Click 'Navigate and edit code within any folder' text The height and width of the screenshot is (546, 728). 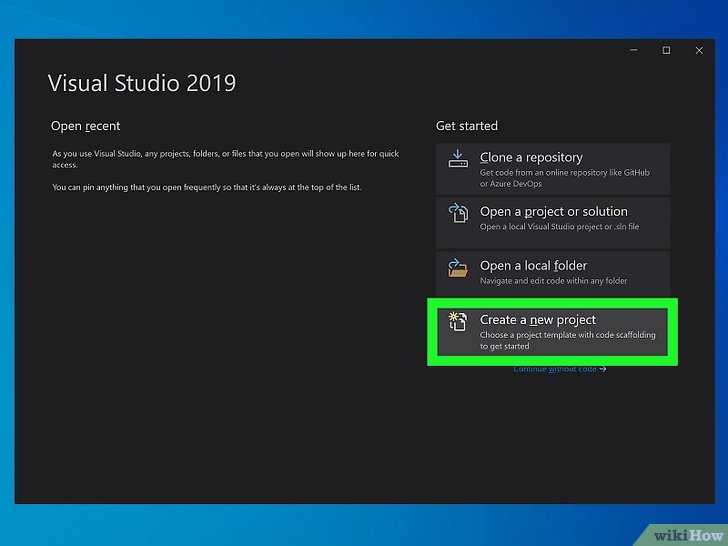pyautogui.click(x=553, y=281)
